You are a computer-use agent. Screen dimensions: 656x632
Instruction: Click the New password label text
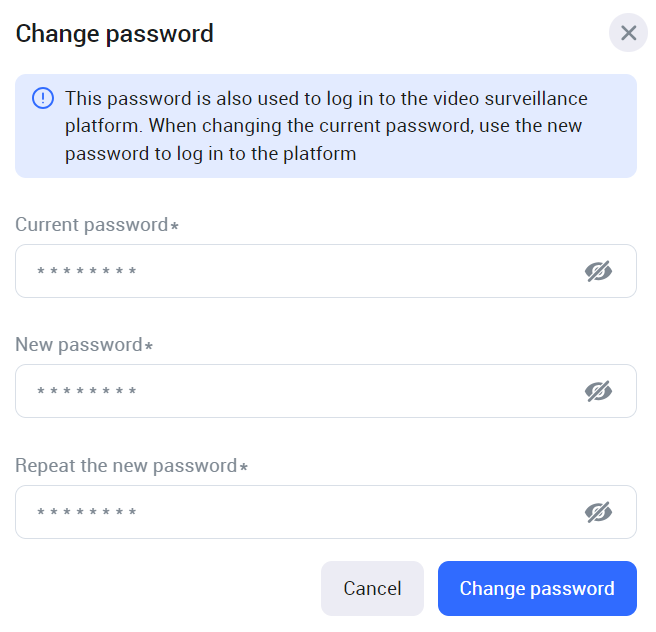pos(79,345)
